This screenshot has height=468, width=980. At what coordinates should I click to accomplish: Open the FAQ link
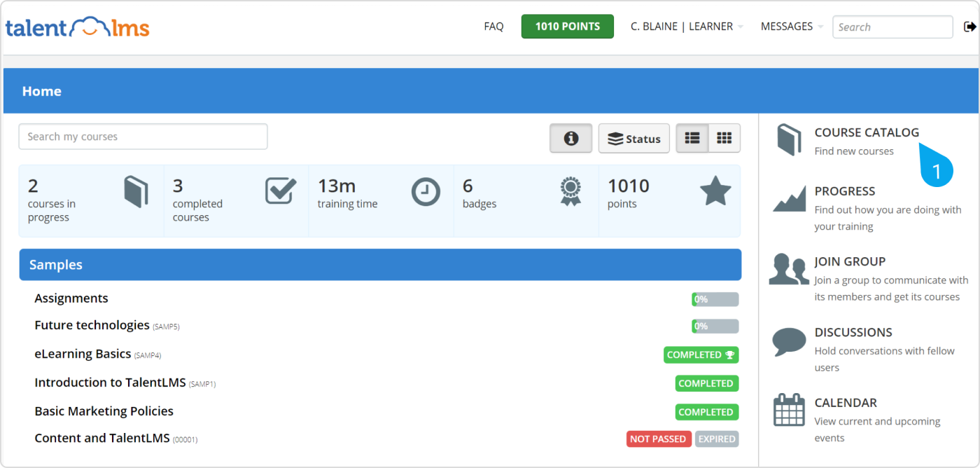click(x=493, y=27)
